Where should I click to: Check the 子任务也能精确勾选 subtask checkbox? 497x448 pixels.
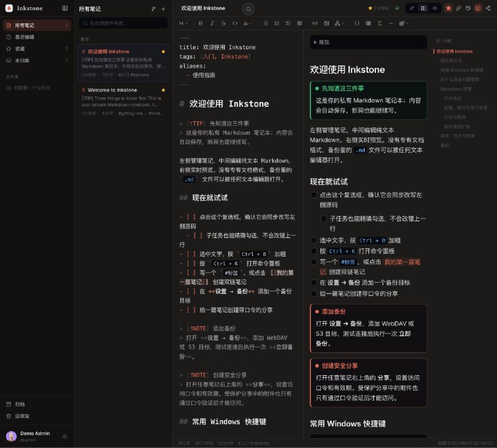click(324, 219)
